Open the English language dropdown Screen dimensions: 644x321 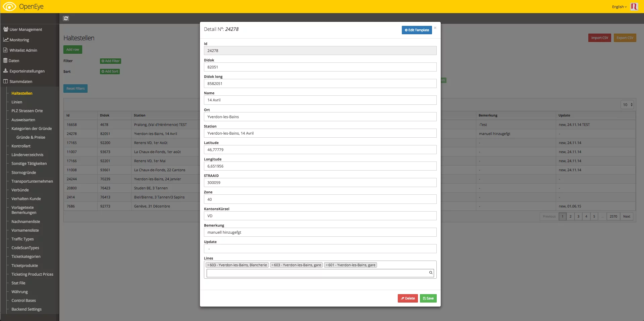[619, 7]
